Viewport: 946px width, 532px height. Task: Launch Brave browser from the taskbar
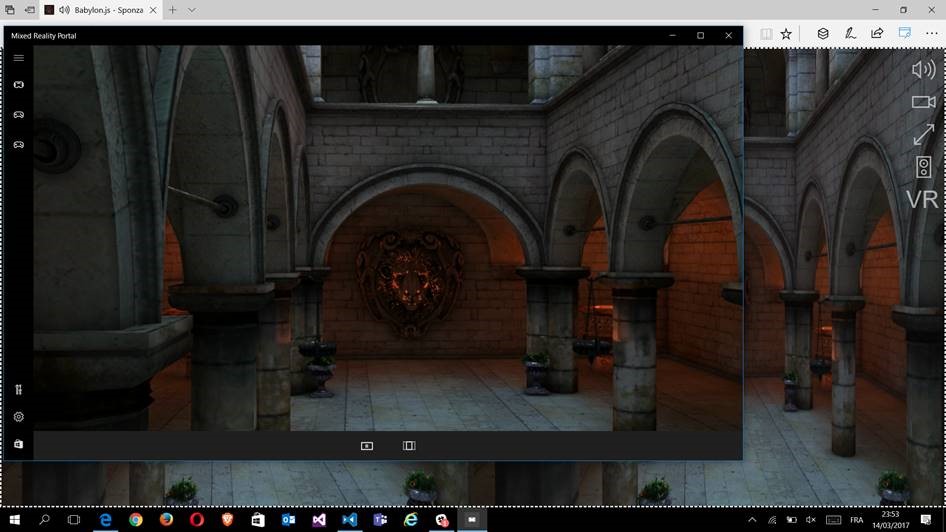tap(227, 520)
